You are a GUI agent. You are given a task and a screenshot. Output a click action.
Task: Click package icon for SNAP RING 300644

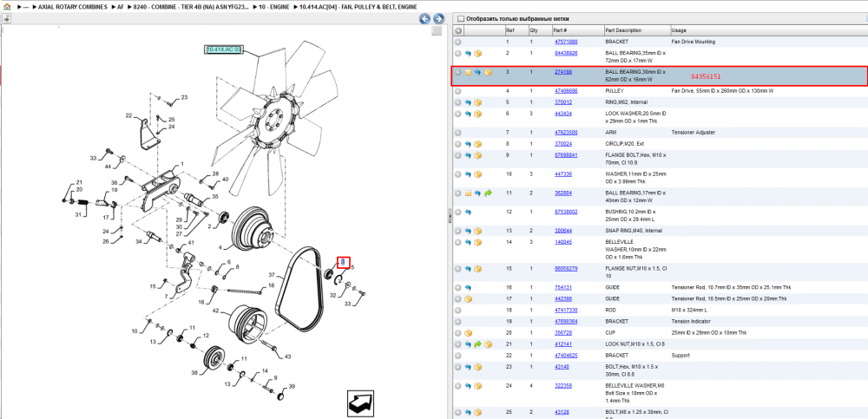pyautogui.click(x=477, y=230)
